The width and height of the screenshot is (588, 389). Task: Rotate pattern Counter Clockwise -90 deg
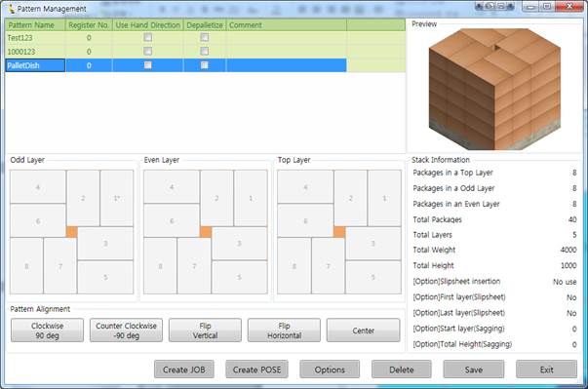126,331
